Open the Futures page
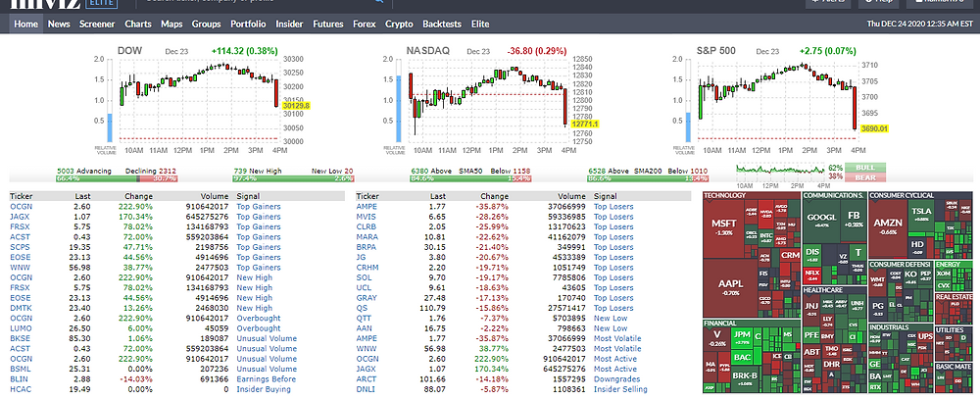 328,24
